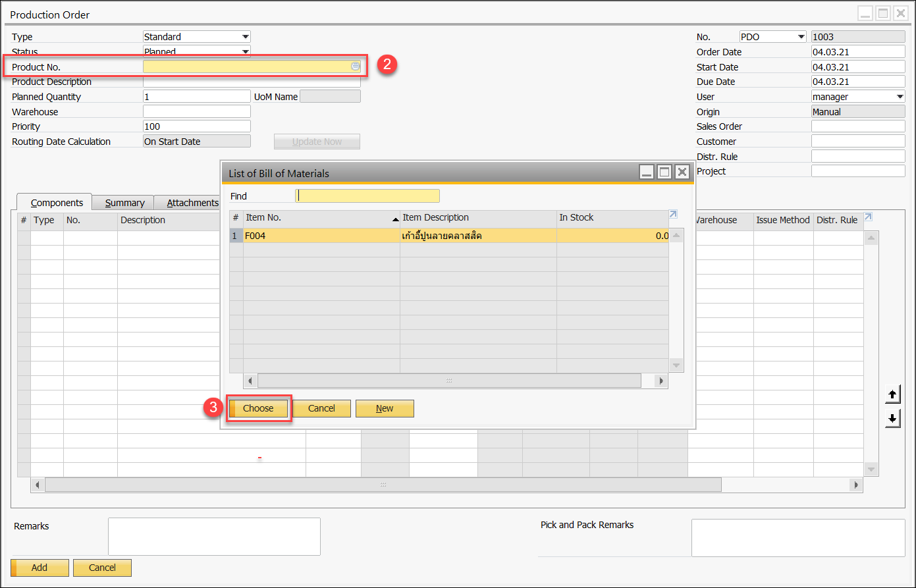The height and width of the screenshot is (588, 916).
Task: Click the dialog scrollbar's left arrow
Action: 250,381
